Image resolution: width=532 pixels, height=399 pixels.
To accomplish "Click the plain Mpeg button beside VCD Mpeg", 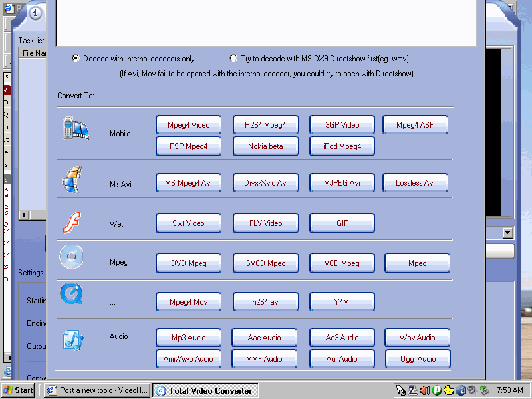I will 418,263.
